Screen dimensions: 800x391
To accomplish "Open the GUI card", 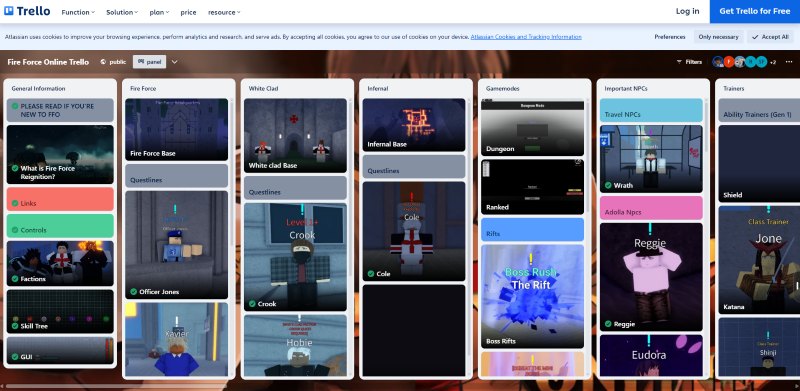I will point(60,350).
